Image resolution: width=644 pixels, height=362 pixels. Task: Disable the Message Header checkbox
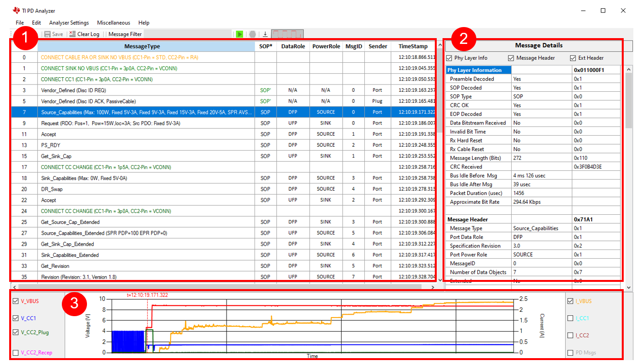click(511, 58)
